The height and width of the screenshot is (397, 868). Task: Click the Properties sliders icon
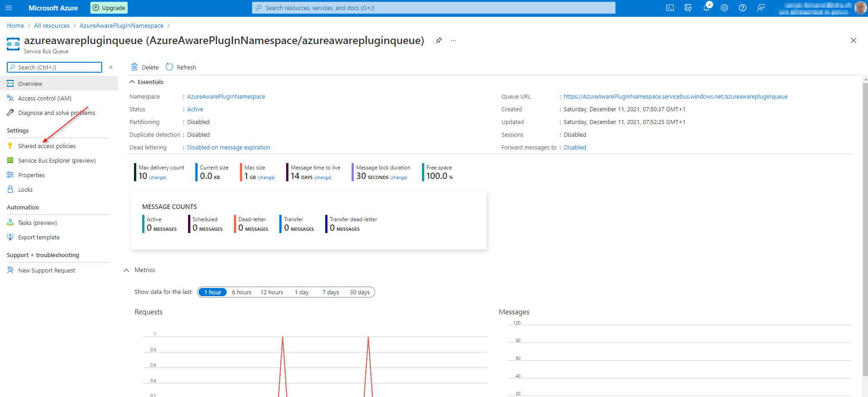pyautogui.click(x=10, y=175)
